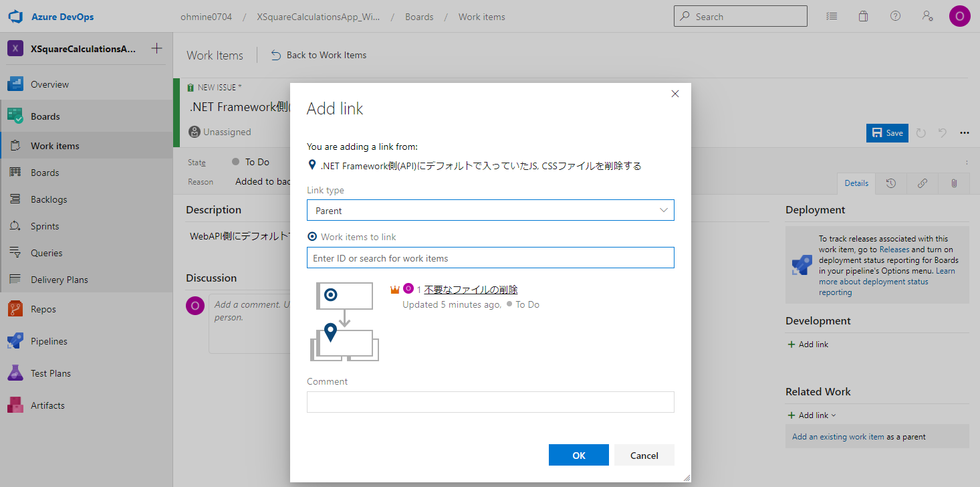Click OK in the Add link dialog
Viewport: 980px width, 487px height.
579,455
